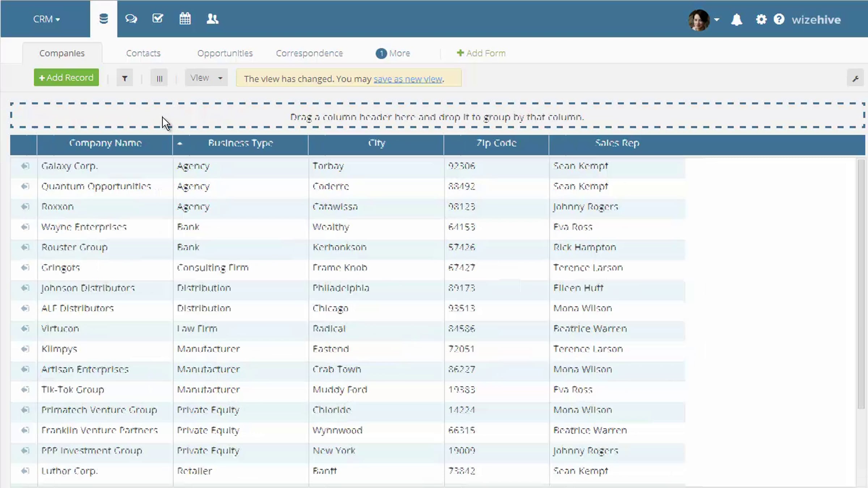The width and height of the screenshot is (868, 488).
Task: Open the Roxxon record arrow icon
Action: point(25,206)
